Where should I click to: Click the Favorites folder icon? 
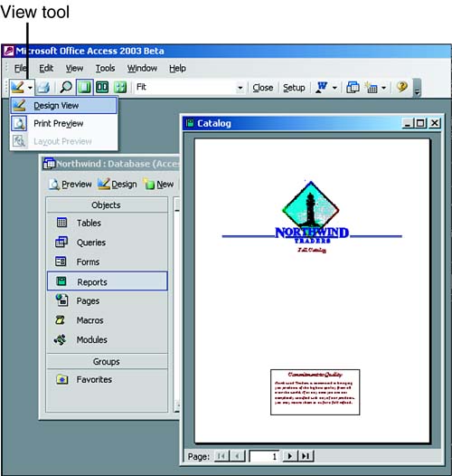tap(61, 379)
